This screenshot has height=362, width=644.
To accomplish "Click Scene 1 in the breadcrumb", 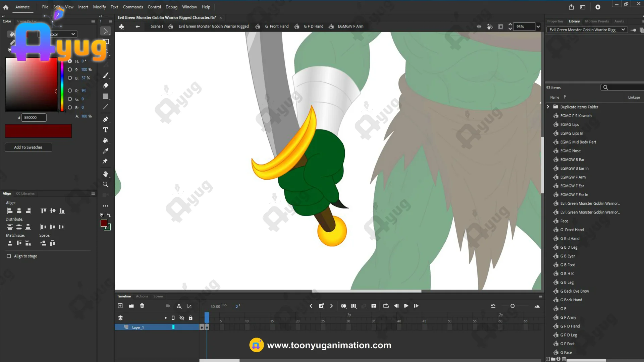I will tap(157, 26).
